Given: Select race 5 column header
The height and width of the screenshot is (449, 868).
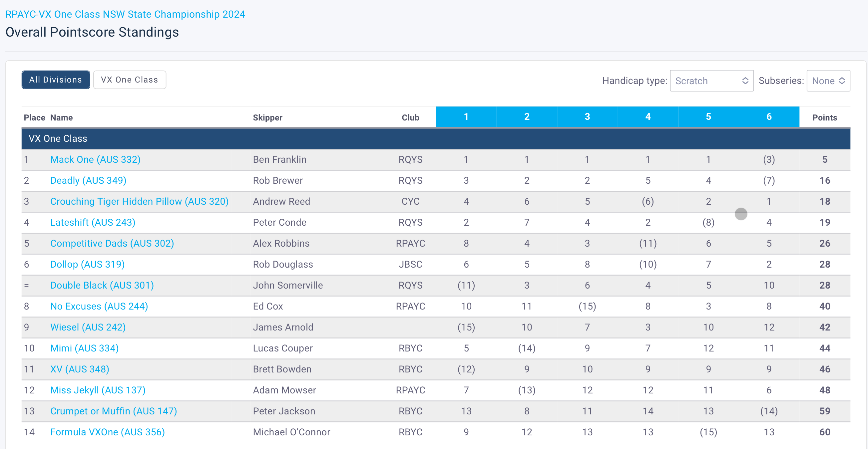Looking at the screenshot, I should 708,116.
